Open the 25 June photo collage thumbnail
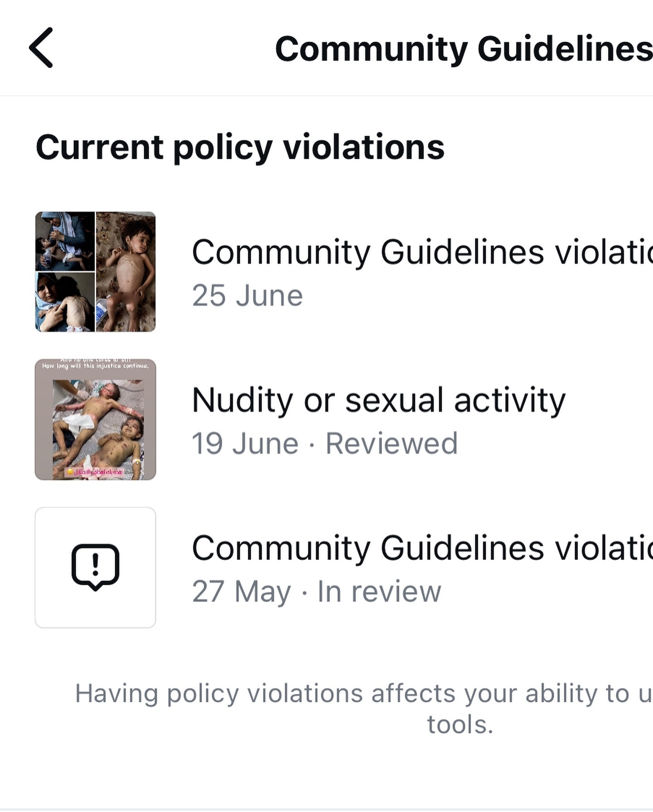Viewport: 653px width, 812px height. 95,272
